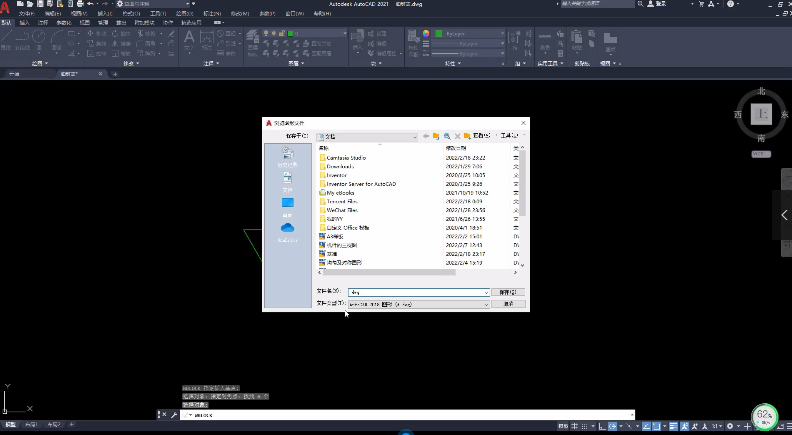
Task: Click the Save button in dialog
Action: click(508, 292)
